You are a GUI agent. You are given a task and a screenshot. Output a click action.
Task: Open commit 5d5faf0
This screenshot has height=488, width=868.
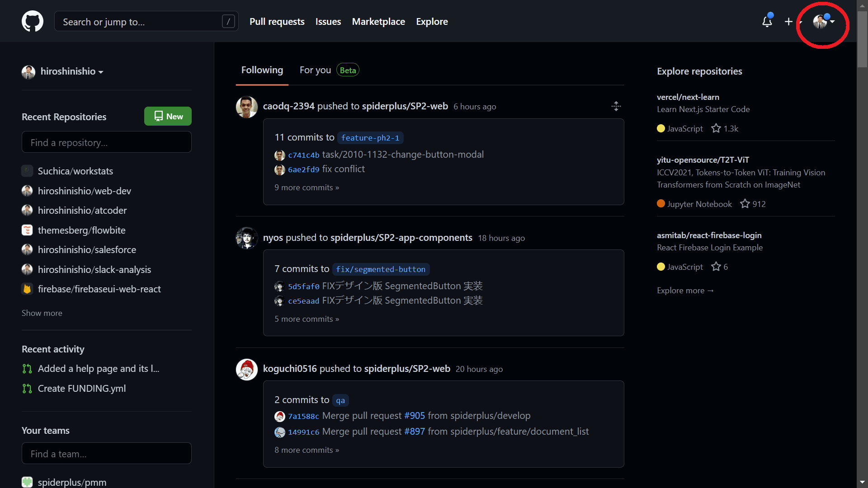[304, 286]
